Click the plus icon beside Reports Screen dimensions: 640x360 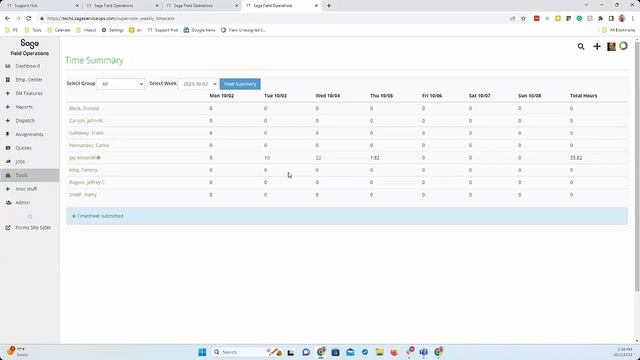8,107
